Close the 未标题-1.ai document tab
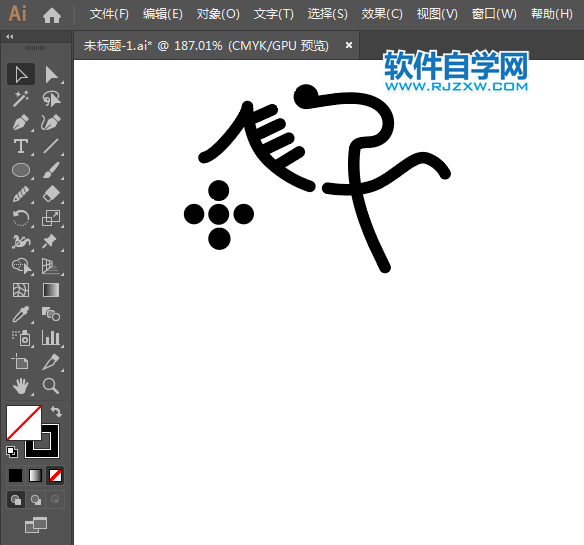 pos(349,45)
